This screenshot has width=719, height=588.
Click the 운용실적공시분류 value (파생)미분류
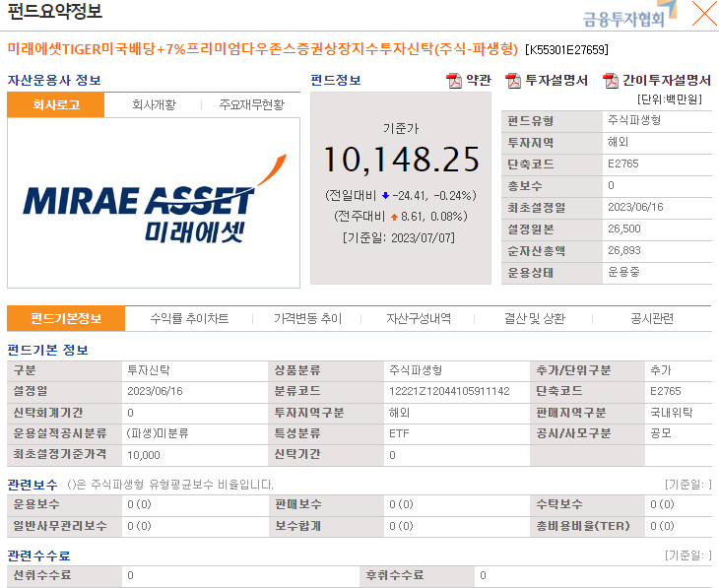click(158, 433)
